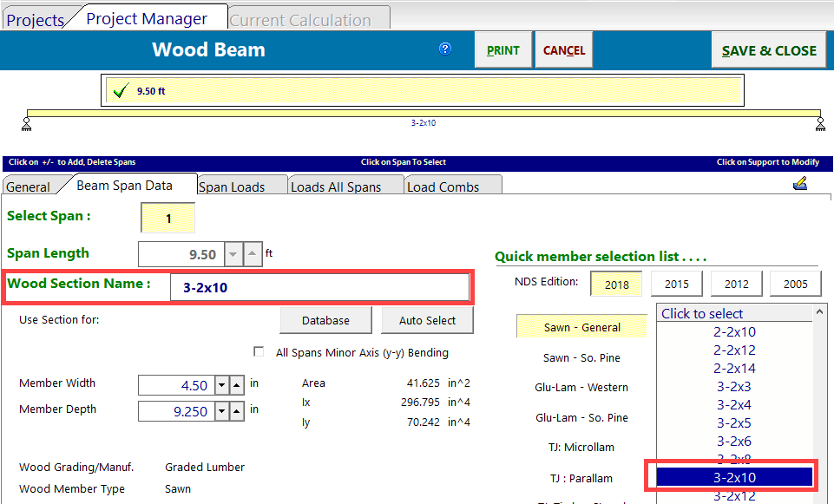Select 3-2x6 from member list
Screen dimensions: 834x504
coord(734,441)
